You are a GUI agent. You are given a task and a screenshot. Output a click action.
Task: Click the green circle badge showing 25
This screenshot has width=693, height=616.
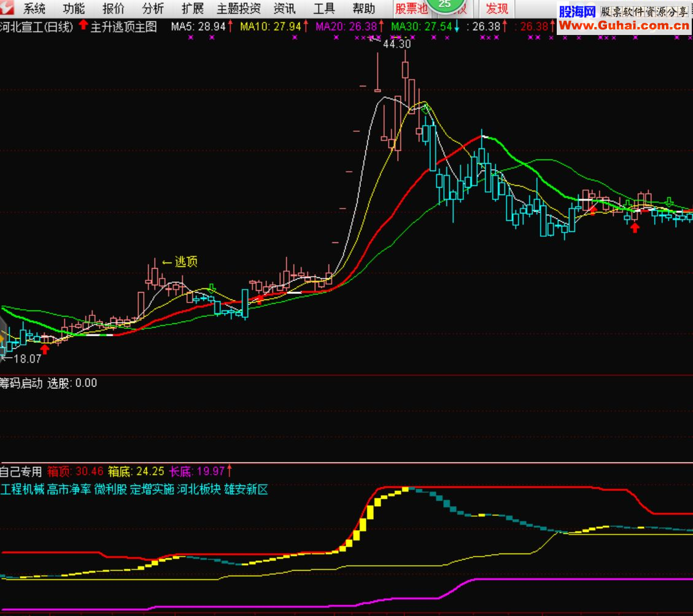pos(445,5)
